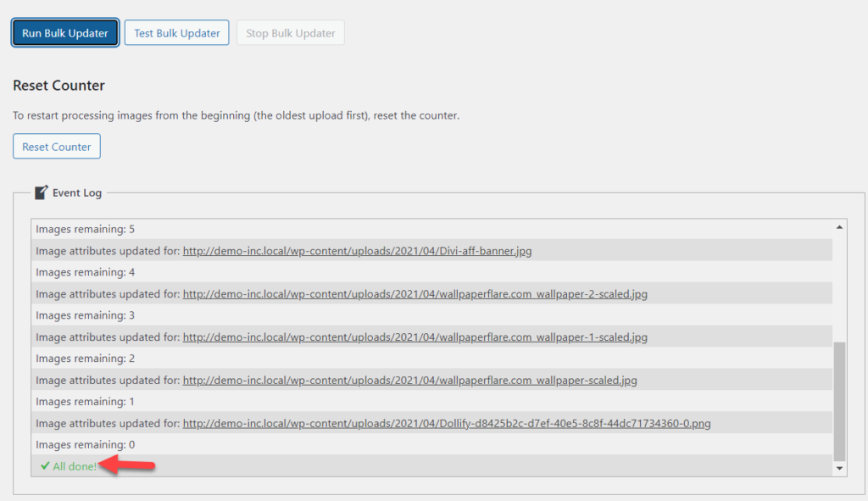Click the Event Log pencil icon
Viewport: 868px width, 501px height.
pyautogui.click(x=42, y=192)
